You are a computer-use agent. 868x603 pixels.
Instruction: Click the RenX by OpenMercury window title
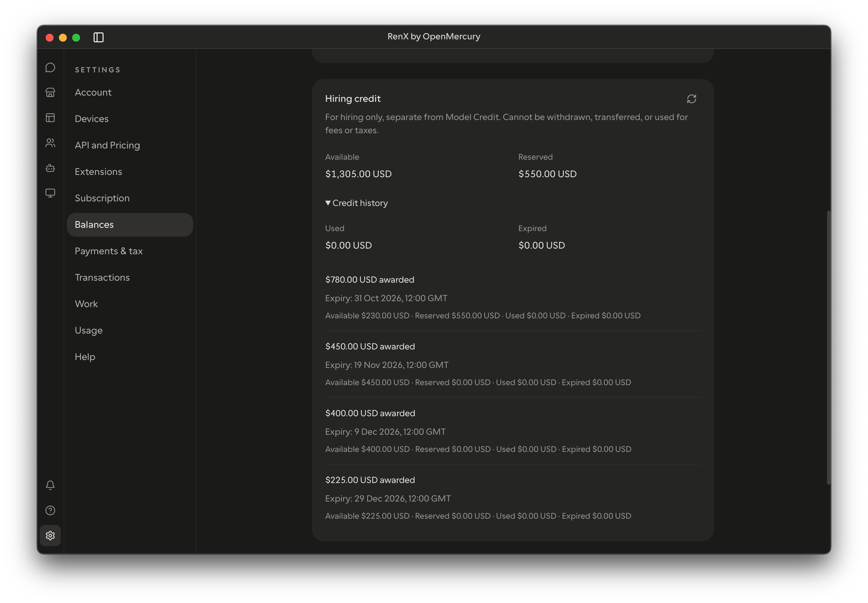434,36
